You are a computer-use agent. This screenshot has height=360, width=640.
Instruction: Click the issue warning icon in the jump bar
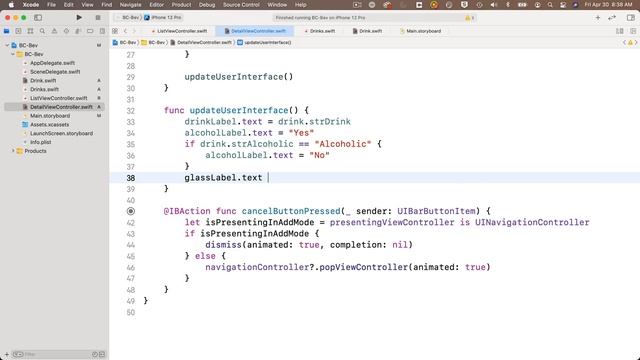click(x=630, y=42)
